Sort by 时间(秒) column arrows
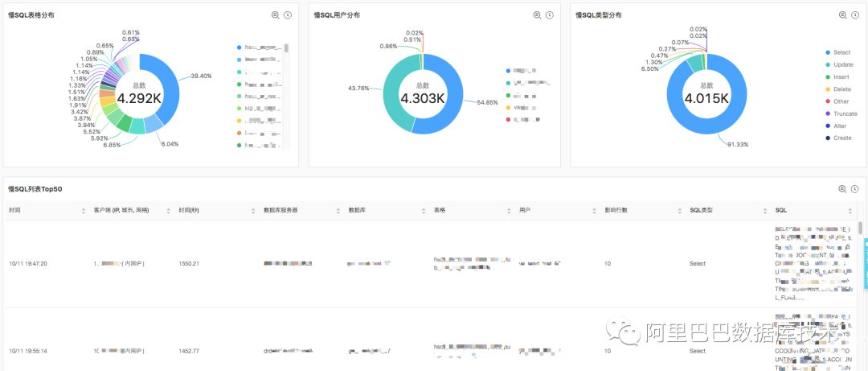The height and width of the screenshot is (371, 868). (x=253, y=211)
